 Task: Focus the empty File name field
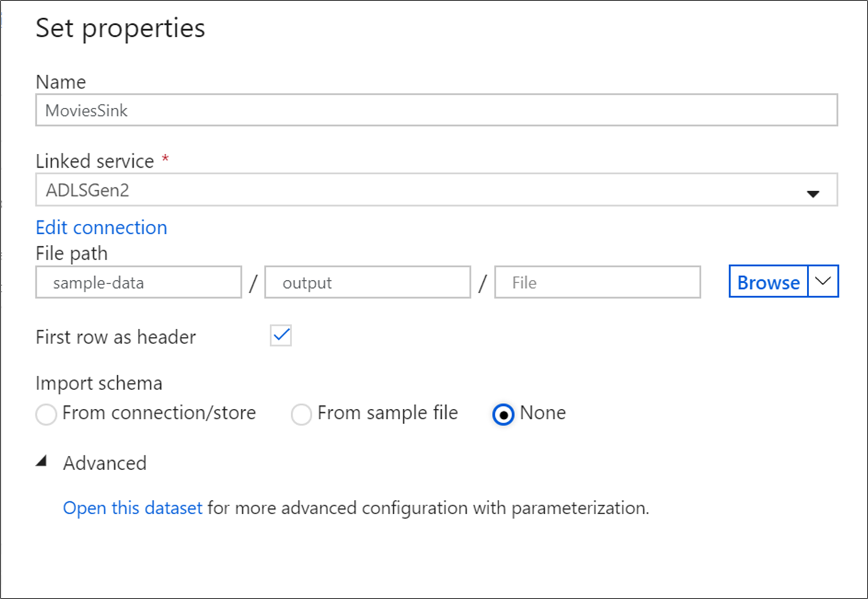[x=597, y=283]
